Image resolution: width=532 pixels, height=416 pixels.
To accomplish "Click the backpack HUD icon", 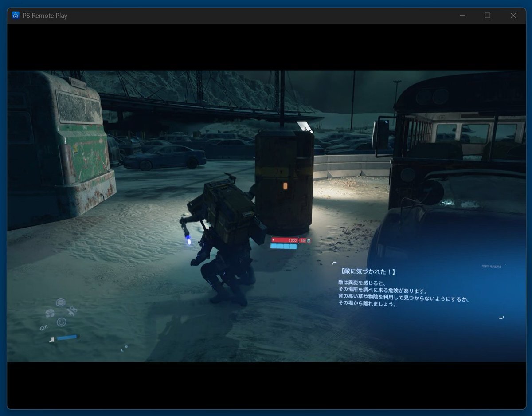I will [x=50, y=313].
